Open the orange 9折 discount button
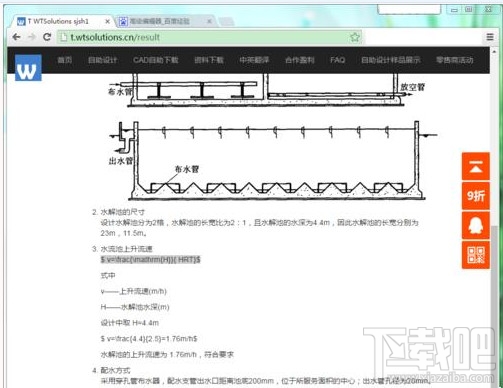 pos(476,196)
